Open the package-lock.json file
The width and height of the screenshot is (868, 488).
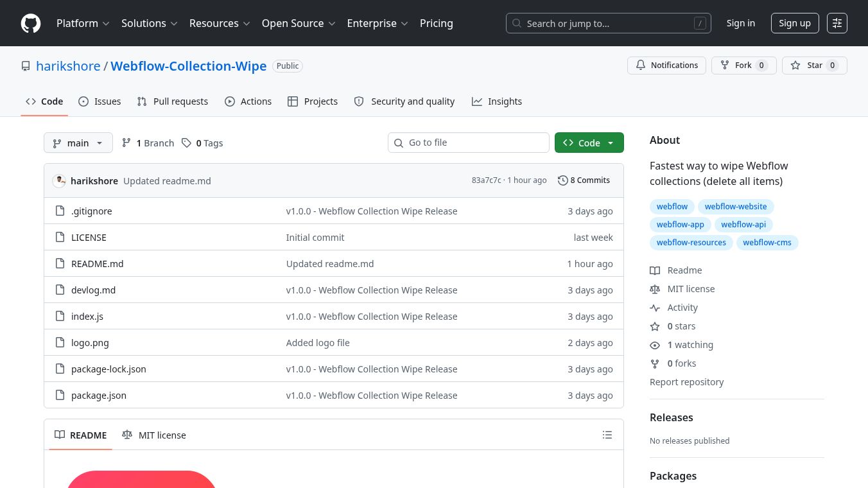[108, 369]
